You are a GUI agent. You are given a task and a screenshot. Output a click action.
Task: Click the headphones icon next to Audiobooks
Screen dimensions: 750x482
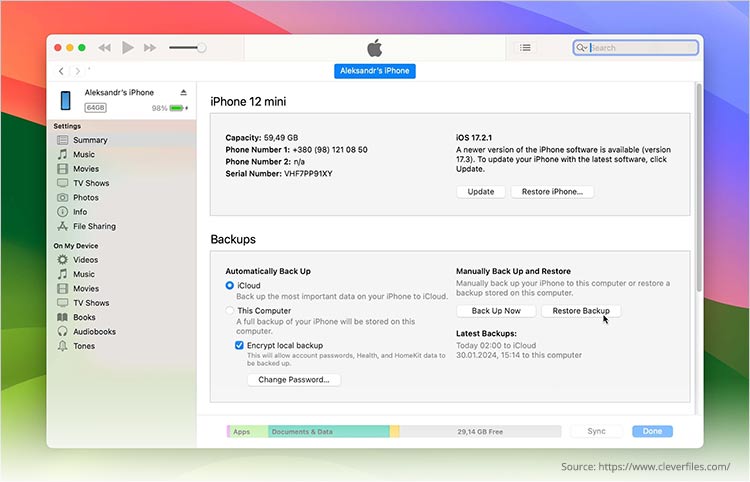[62, 331]
